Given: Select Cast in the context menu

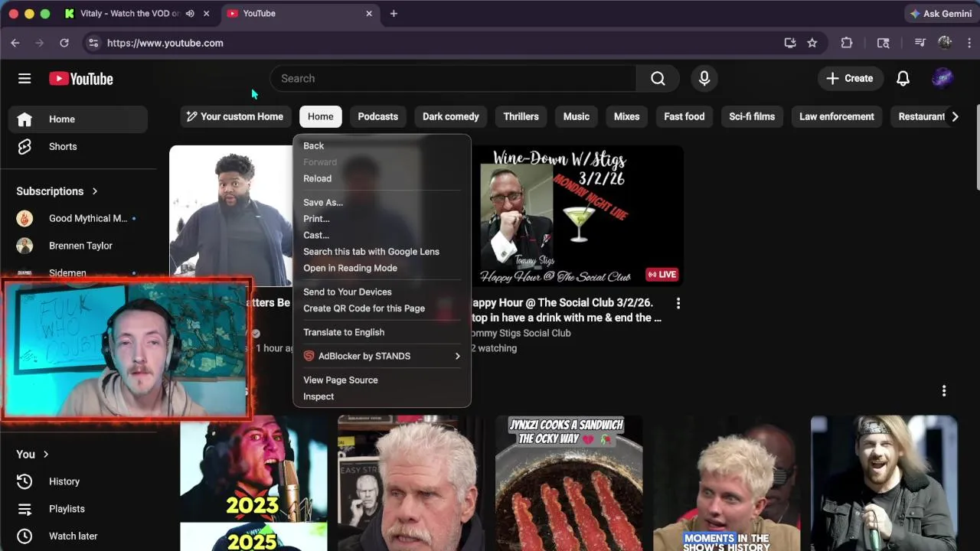Looking at the screenshot, I should 382,235.
